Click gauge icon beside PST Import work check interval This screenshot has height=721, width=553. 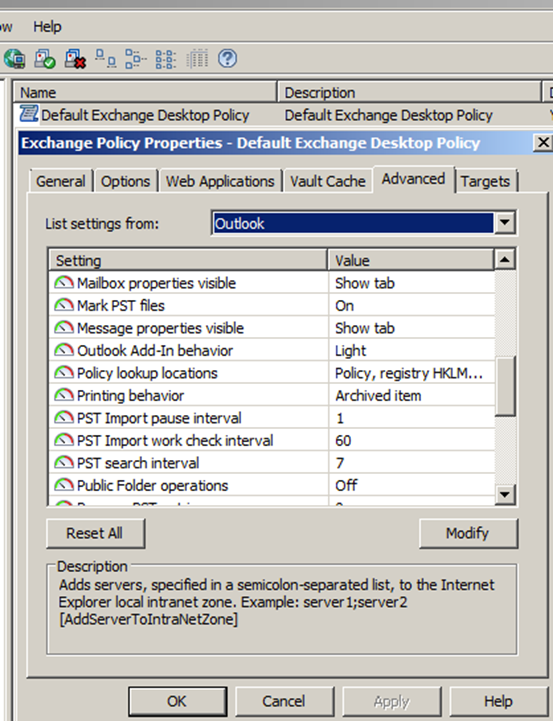[64, 440]
